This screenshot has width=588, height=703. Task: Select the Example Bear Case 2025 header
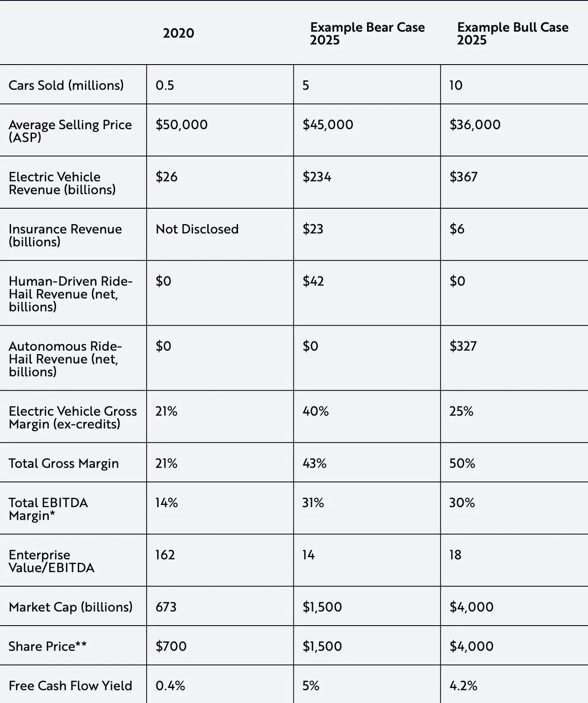click(367, 33)
